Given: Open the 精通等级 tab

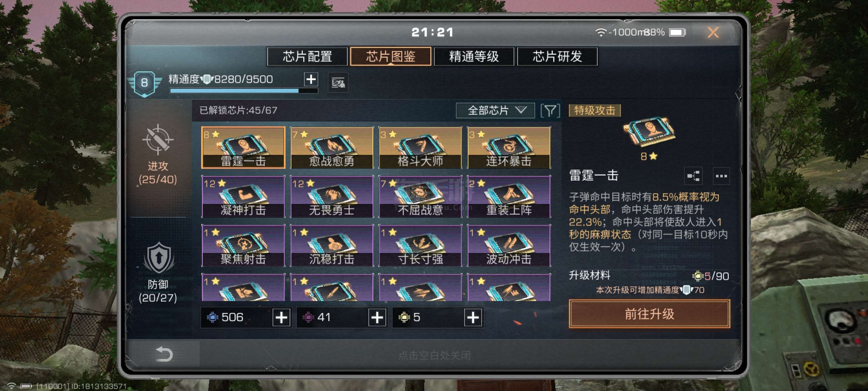Looking at the screenshot, I should point(473,56).
